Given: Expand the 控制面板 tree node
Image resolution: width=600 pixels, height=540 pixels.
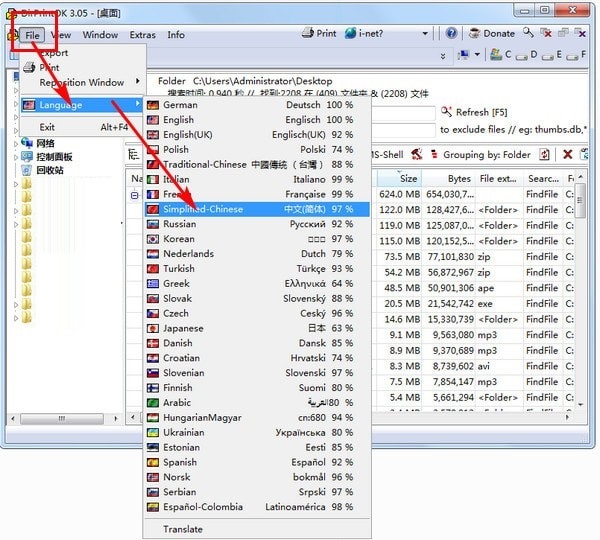Looking at the screenshot, I should 16,157.
